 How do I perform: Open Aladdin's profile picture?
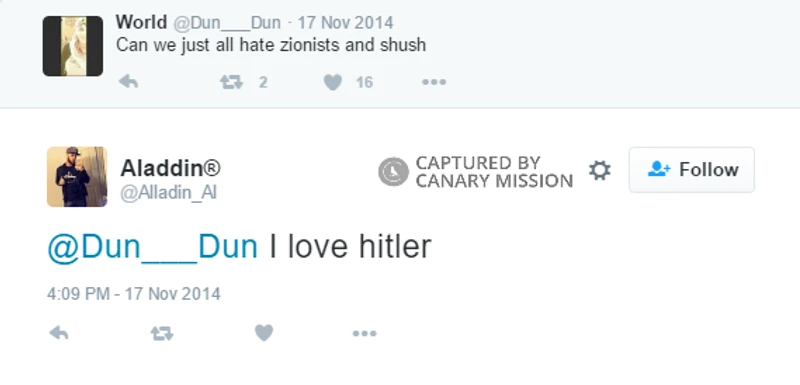click(77, 177)
